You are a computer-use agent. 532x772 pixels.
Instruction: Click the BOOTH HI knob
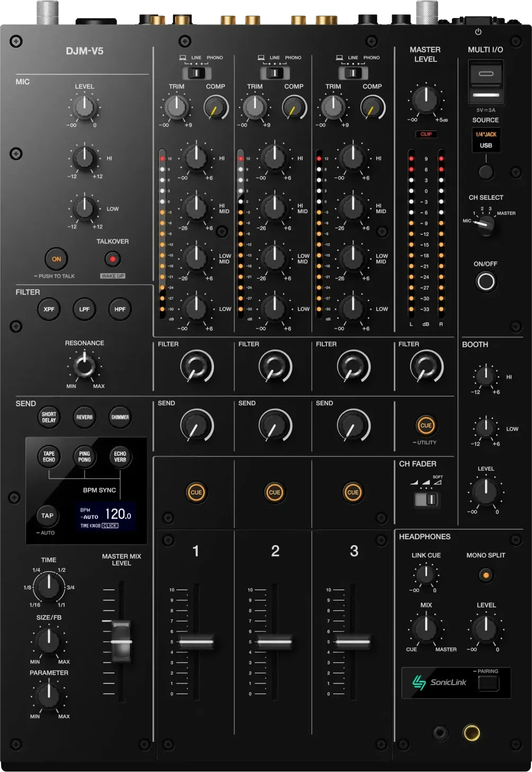pos(485,376)
